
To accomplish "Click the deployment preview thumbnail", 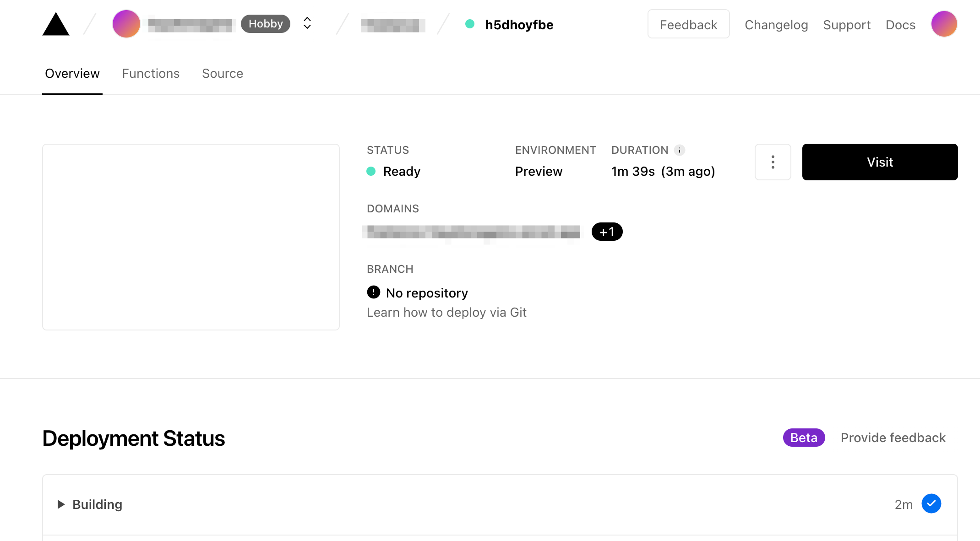I will tap(191, 237).
